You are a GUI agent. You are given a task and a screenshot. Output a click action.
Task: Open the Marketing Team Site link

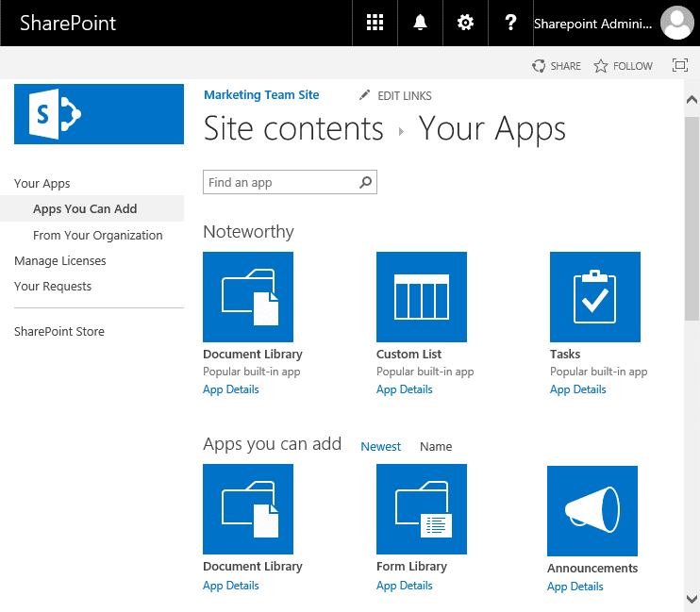tap(261, 95)
